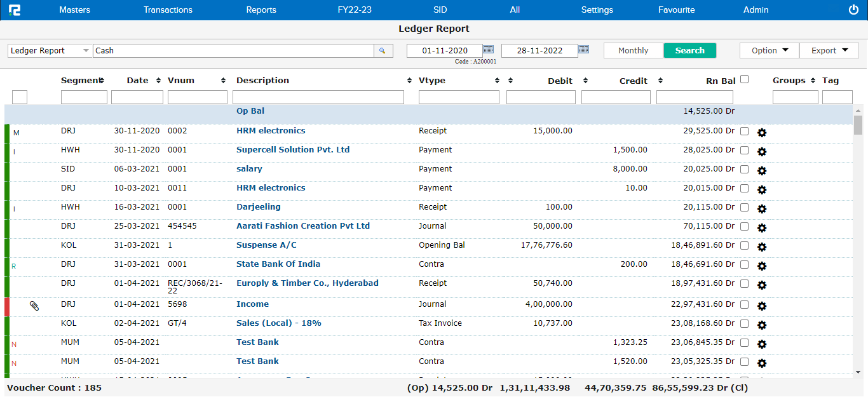Click the app logo icon in top-left
Screen dimensions: 868x397
[14, 10]
